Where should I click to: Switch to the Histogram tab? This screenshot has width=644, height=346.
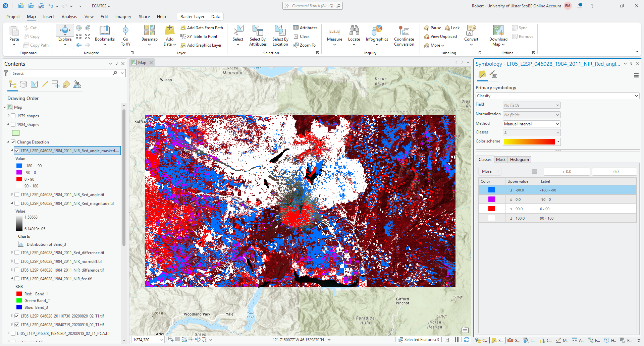(519, 160)
